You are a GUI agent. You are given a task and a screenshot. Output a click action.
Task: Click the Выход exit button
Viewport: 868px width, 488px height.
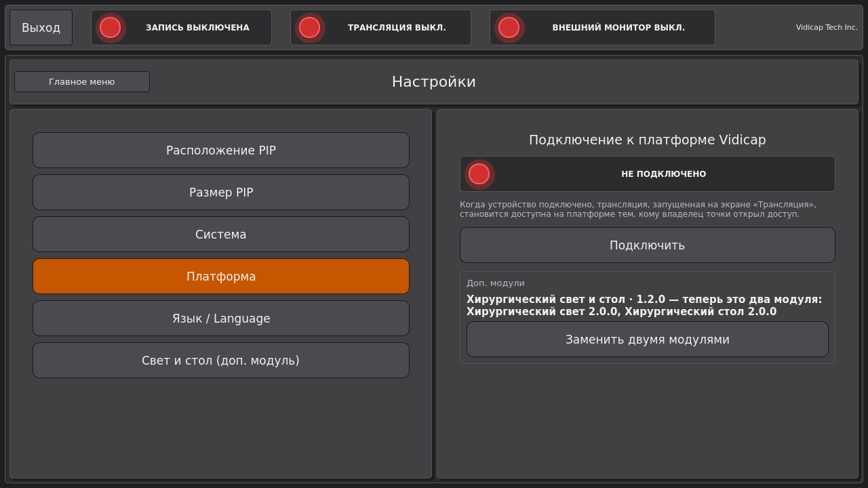41,27
